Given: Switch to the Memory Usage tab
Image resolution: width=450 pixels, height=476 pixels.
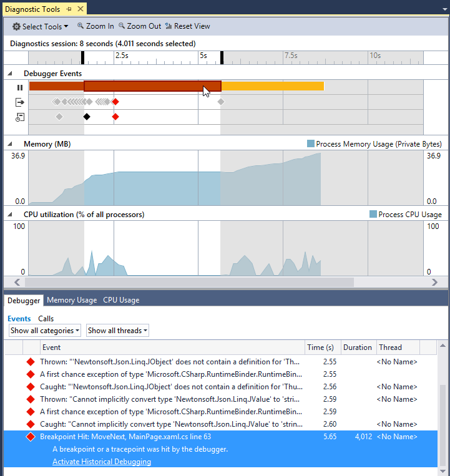Looking at the screenshot, I should [72, 300].
